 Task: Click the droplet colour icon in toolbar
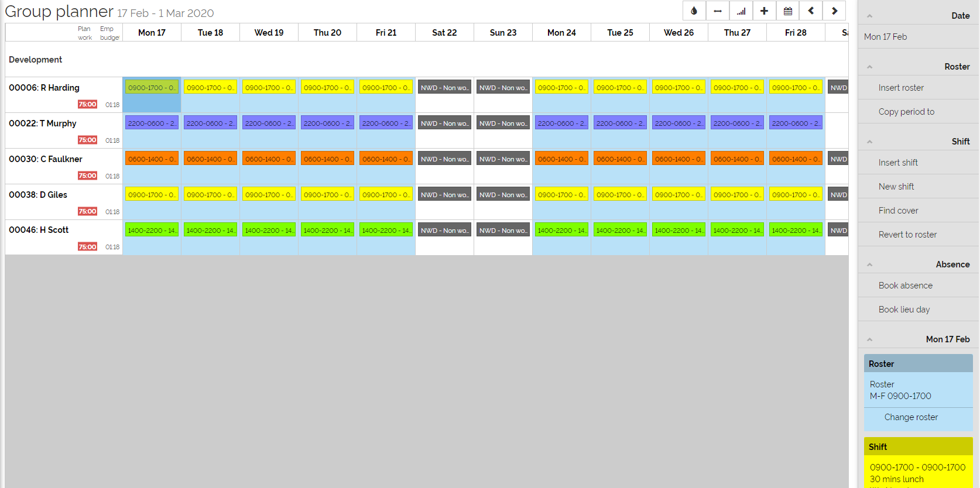coord(694,11)
